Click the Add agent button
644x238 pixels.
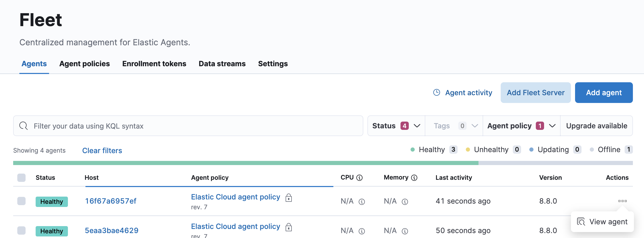604,92
